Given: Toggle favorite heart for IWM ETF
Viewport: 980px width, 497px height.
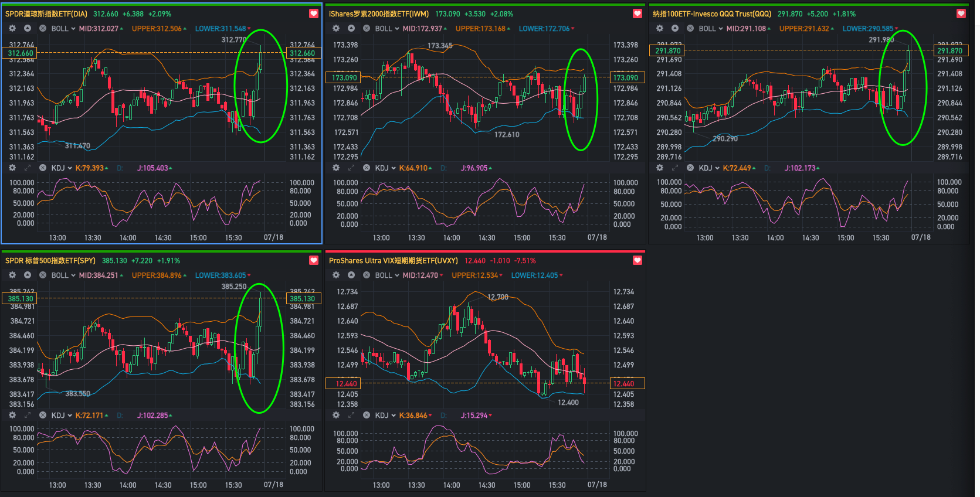Looking at the screenshot, I should 637,13.
